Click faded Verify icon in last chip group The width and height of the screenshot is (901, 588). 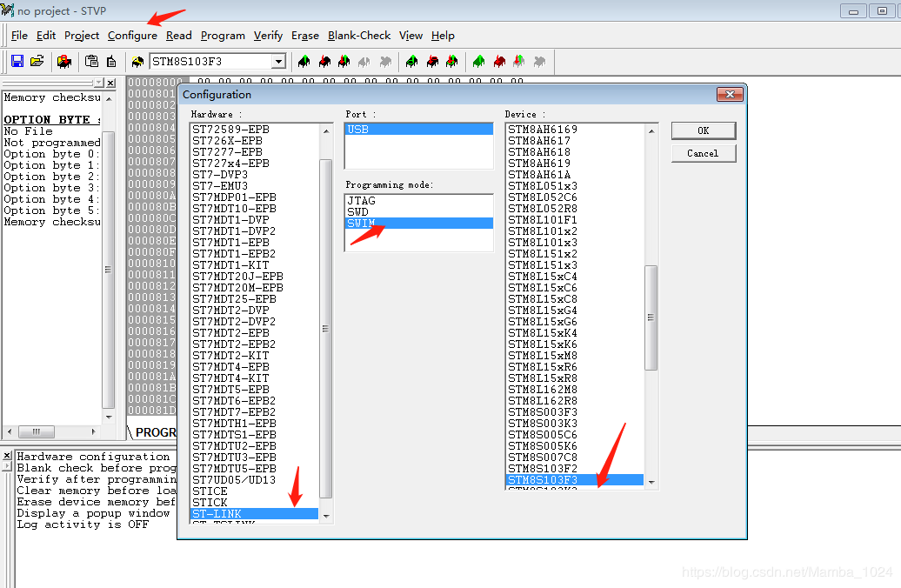tap(519, 62)
